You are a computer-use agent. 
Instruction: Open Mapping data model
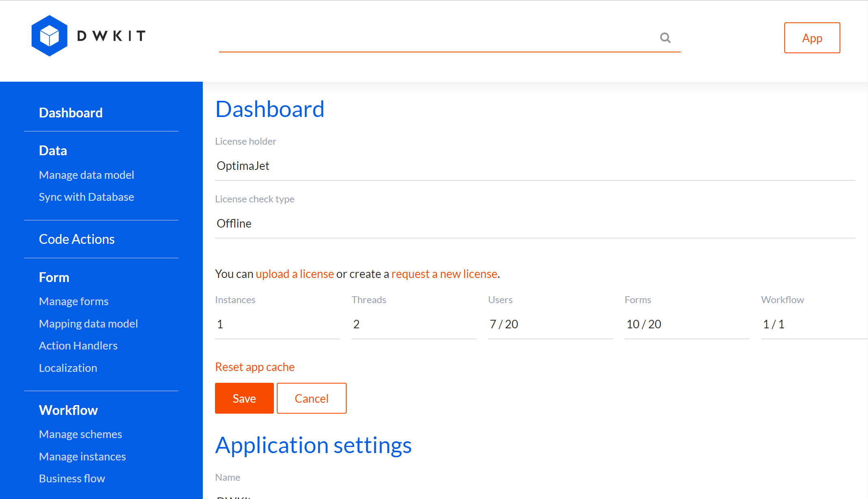89,323
